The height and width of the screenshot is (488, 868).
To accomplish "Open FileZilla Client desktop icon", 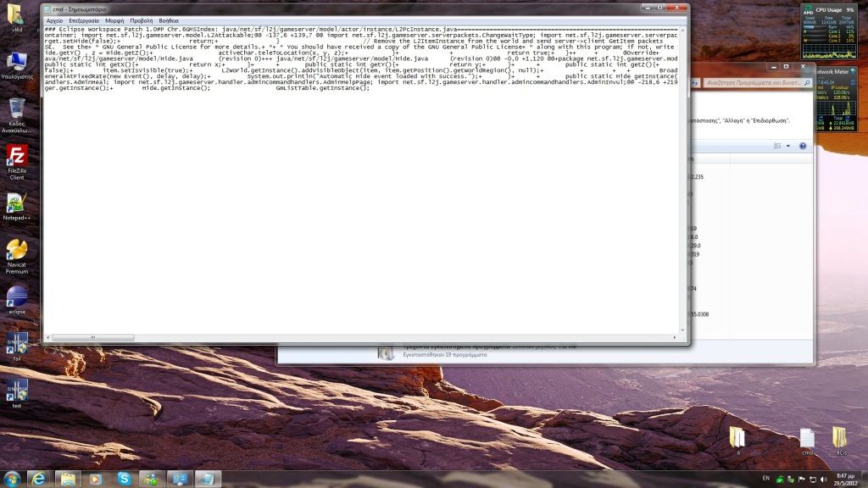I will pyautogui.click(x=17, y=159).
